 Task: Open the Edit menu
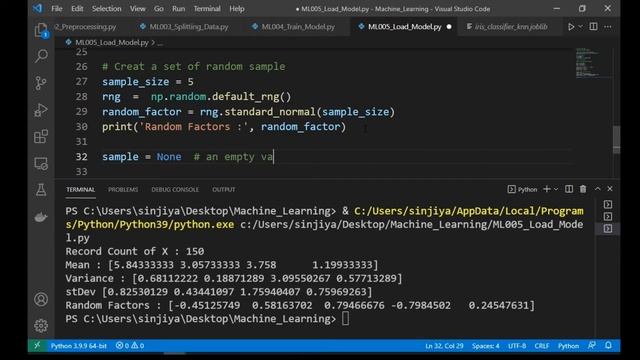[x=77, y=9]
